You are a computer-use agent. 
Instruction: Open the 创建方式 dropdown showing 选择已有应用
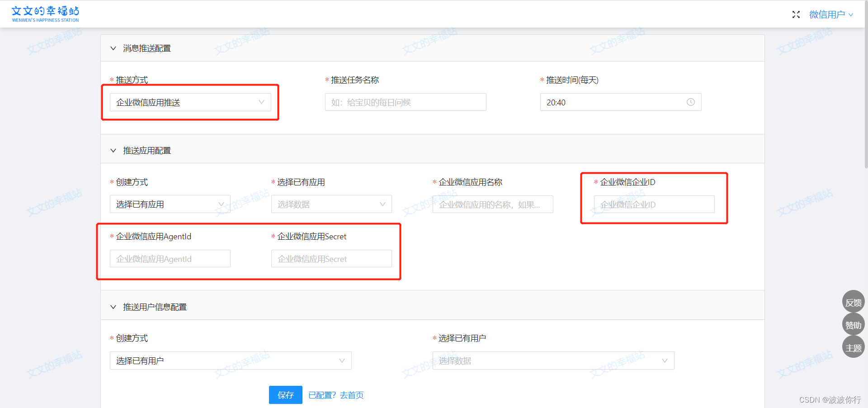[x=170, y=204]
